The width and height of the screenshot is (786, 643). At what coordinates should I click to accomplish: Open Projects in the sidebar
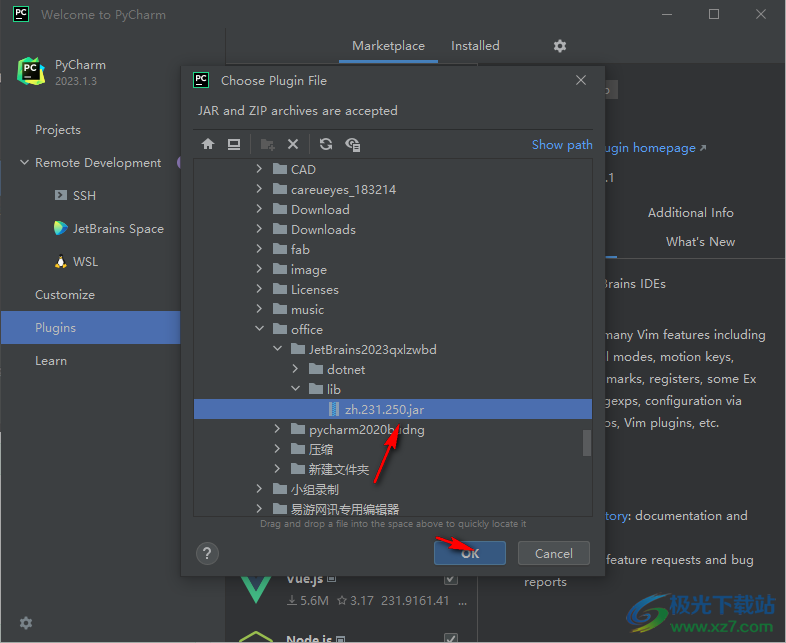[58, 130]
